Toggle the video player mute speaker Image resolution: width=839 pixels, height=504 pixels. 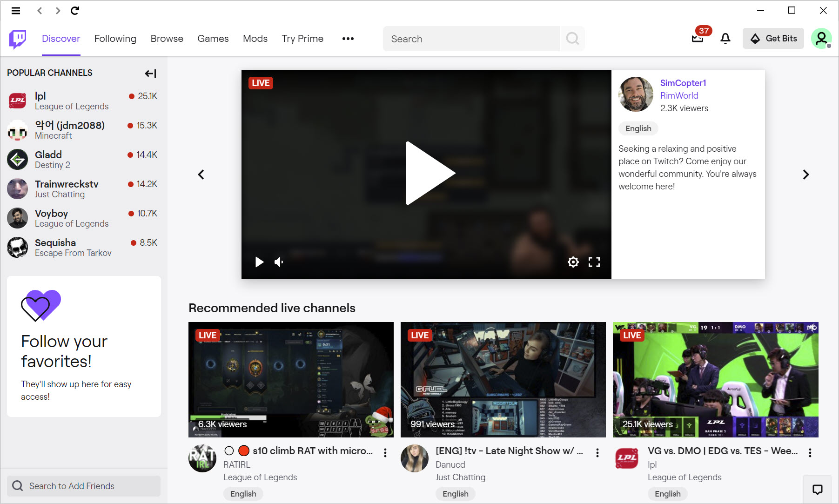(279, 262)
